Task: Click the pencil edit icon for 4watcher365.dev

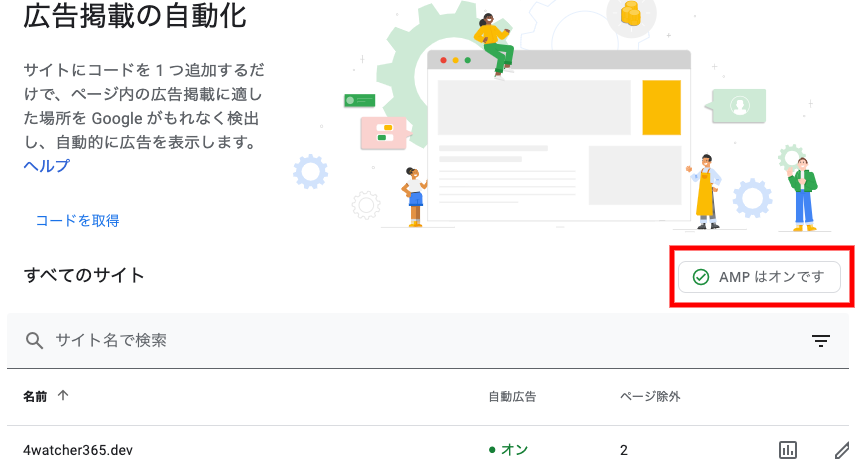Action: click(842, 450)
